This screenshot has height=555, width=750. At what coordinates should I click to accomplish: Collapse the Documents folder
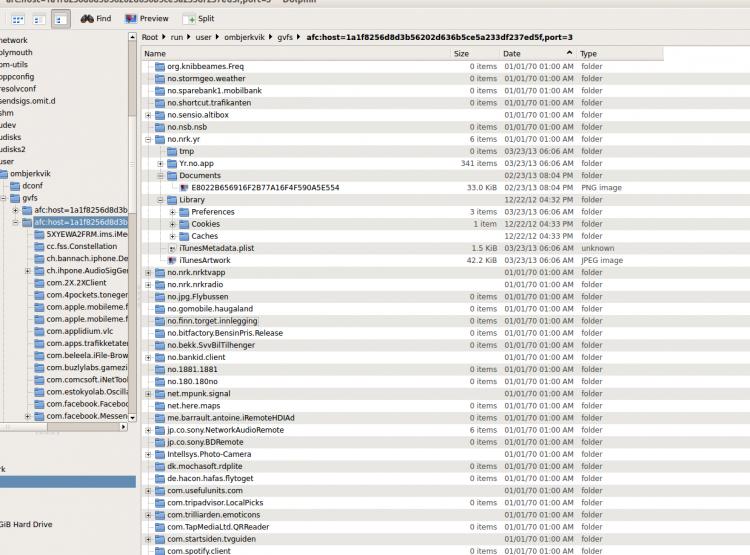coord(161,176)
